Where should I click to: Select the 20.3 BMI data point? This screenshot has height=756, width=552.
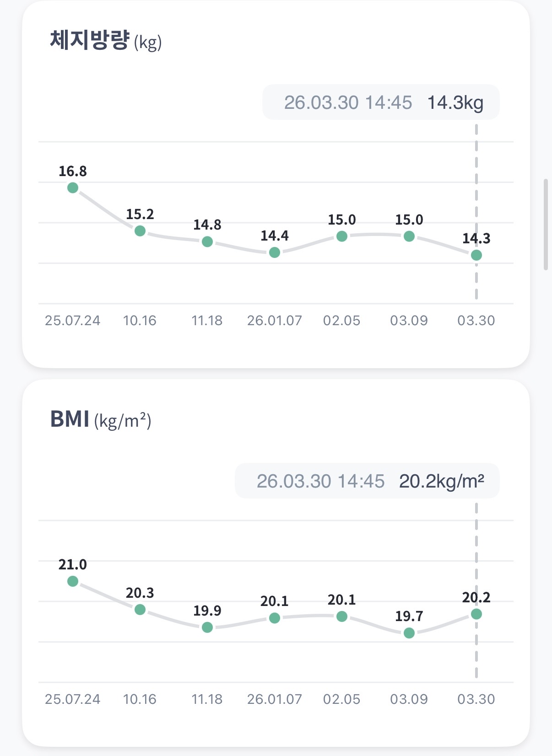point(140,610)
